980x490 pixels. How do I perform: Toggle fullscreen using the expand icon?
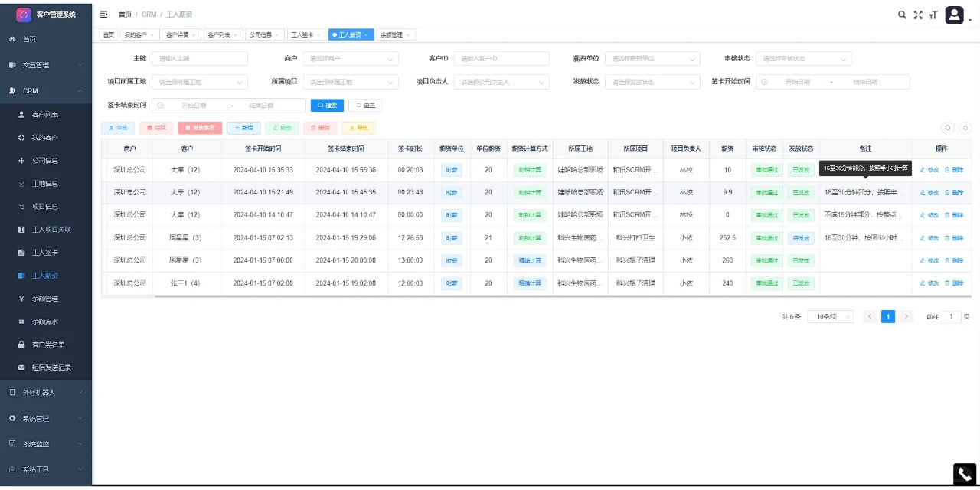(918, 14)
